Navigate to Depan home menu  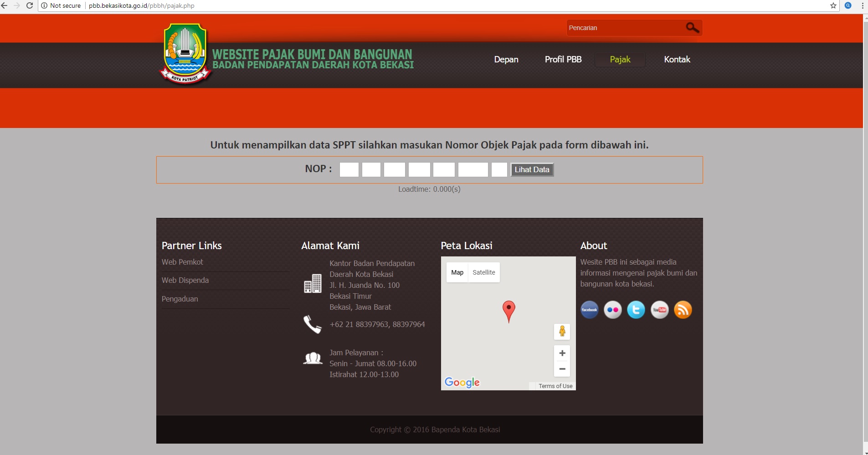tap(506, 59)
